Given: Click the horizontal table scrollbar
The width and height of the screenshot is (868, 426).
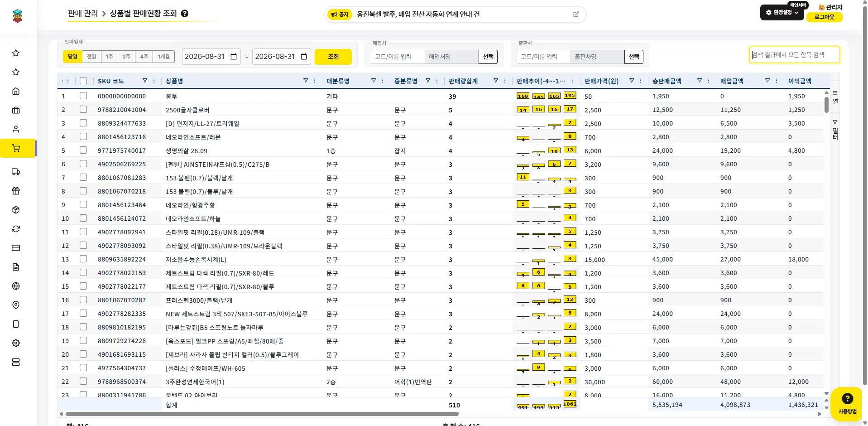Looking at the screenshot, I should pos(262,414).
